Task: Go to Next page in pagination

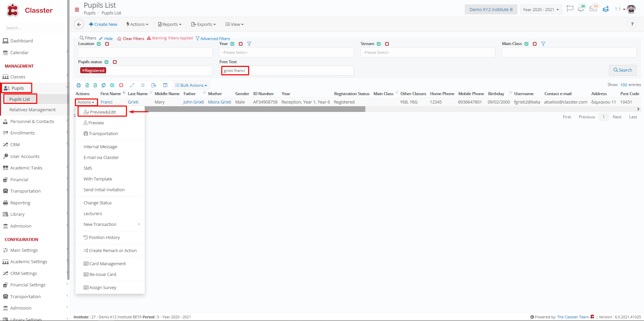Action: coord(617,117)
